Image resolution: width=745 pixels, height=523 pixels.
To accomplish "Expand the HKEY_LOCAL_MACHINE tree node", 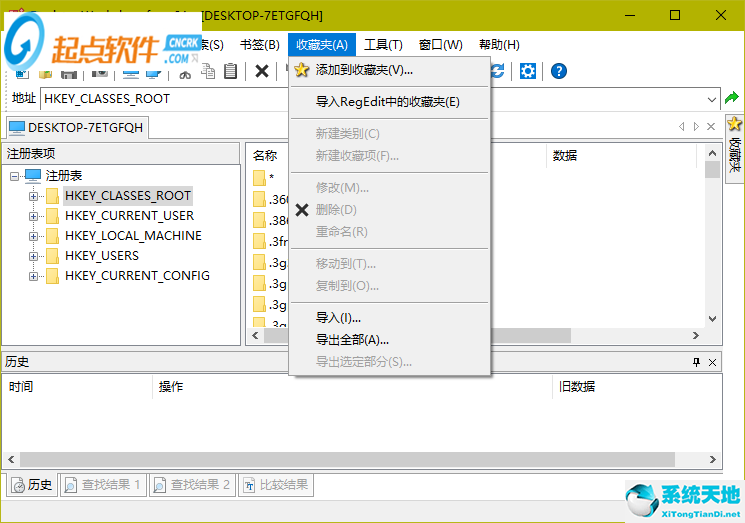I will coord(34,236).
